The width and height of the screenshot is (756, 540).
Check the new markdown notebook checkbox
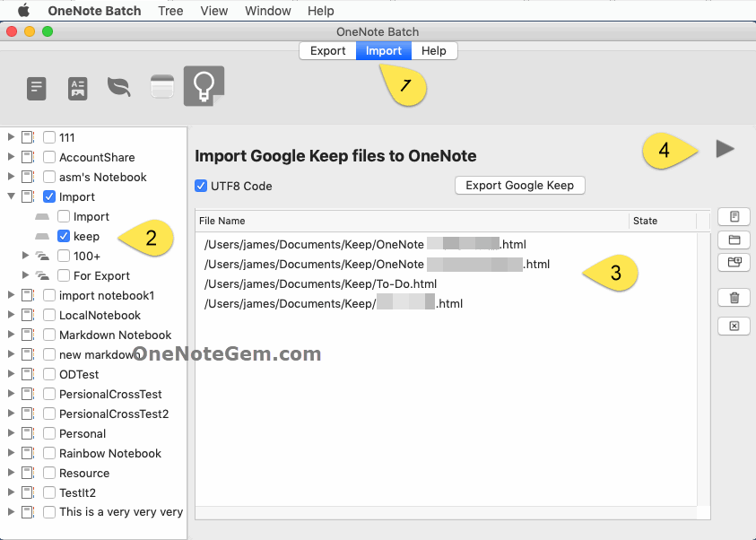[x=49, y=355]
